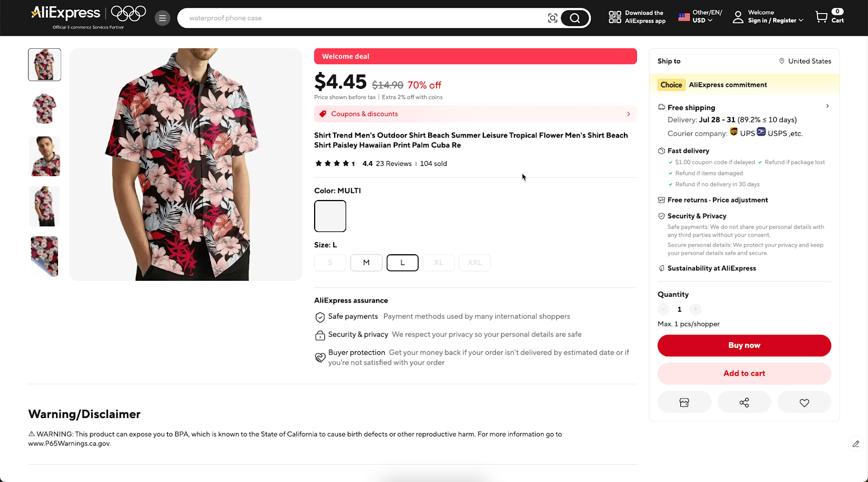The height and width of the screenshot is (482, 868).
Task: Expand Coupons & discounts arrow
Action: [x=628, y=114]
